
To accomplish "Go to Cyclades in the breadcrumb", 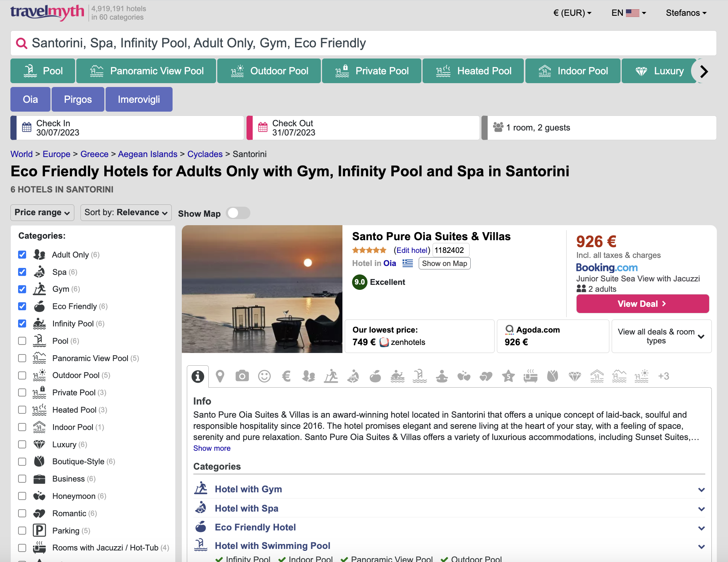I will tap(205, 154).
